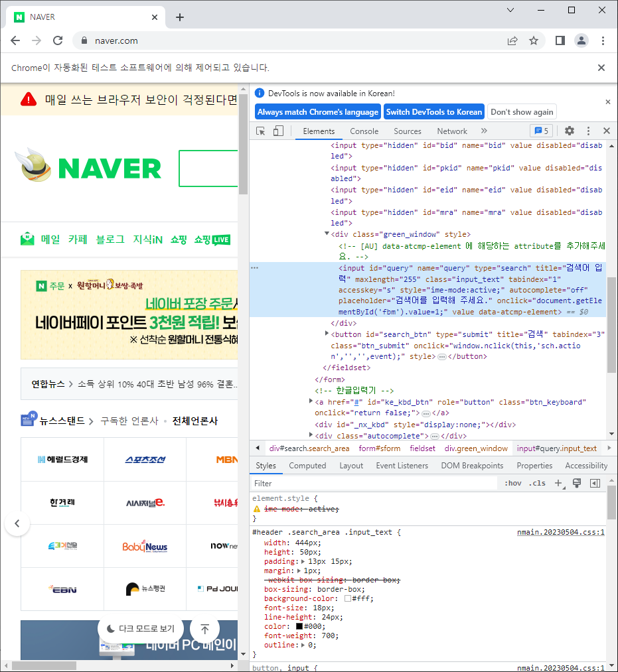Open the Newsstand icon
The image size is (618, 672).
pos(29,419)
